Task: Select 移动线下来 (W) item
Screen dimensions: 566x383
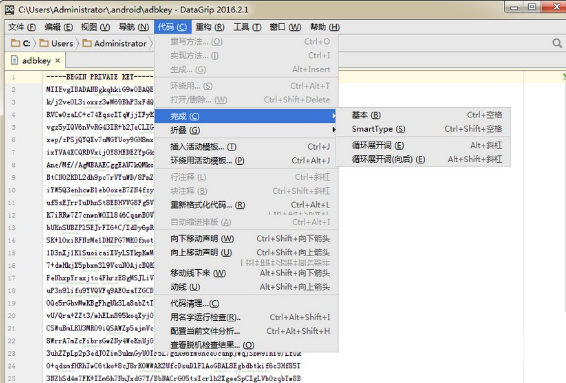Action: coord(246,273)
